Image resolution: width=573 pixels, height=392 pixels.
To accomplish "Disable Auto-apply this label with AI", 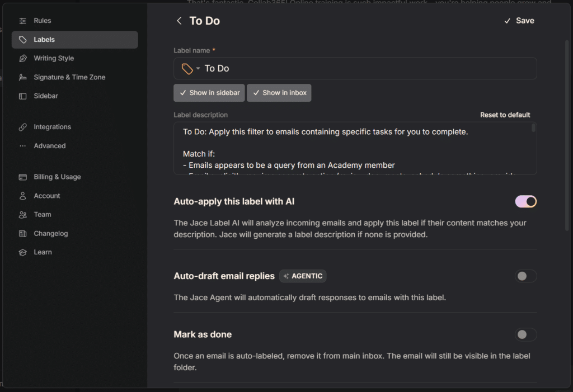I will click(x=525, y=201).
